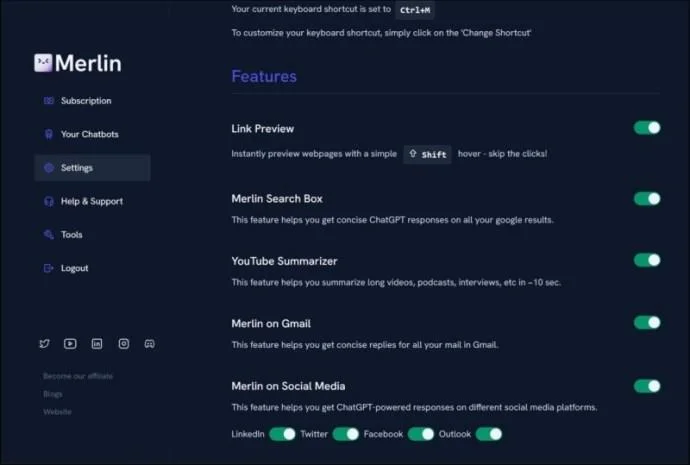Image resolution: width=690 pixels, height=465 pixels.
Task: Click the Merlin on Social Media title
Action: 288,386
